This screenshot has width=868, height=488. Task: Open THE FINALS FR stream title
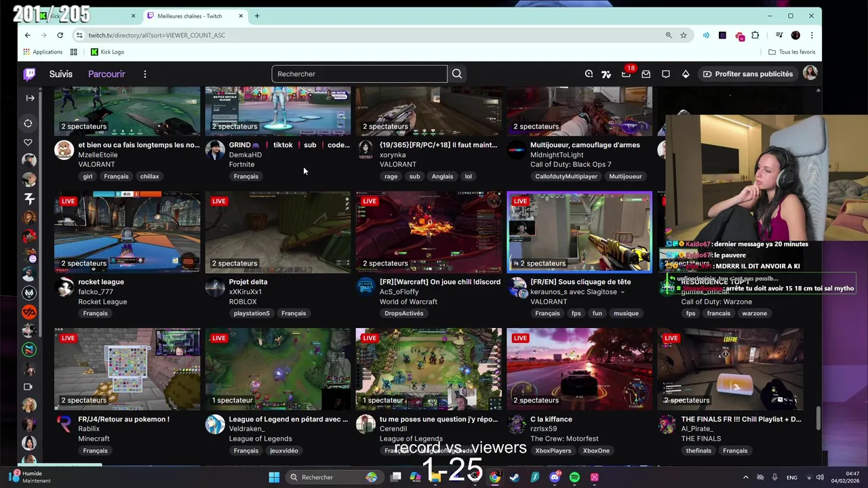tap(741, 420)
